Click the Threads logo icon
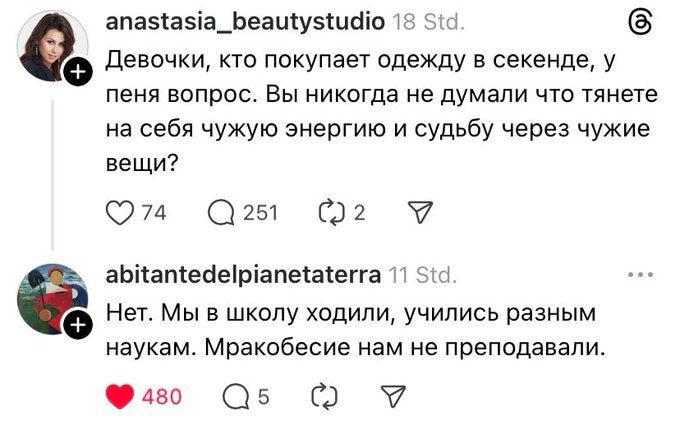 tap(640, 24)
